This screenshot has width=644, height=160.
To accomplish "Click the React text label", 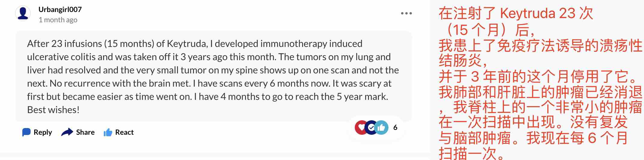I will pos(124,132).
